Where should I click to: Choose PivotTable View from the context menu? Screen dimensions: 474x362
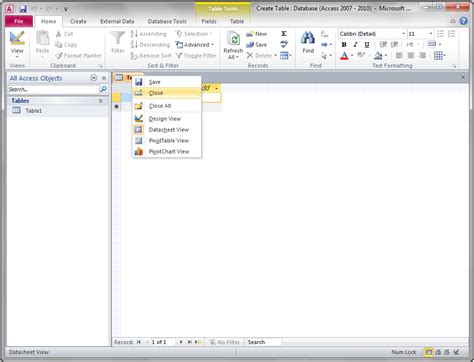pyautogui.click(x=167, y=141)
